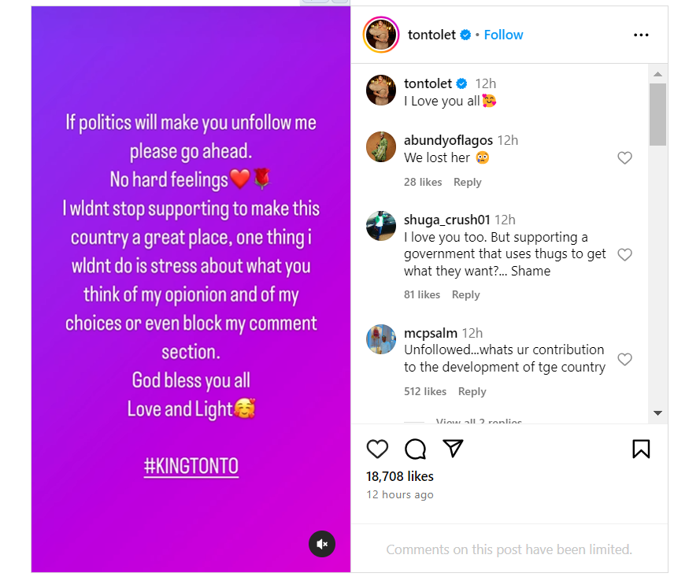This screenshot has width=700, height=588.
Task: Open tontolet profile picture in header
Action: coord(381,35)
